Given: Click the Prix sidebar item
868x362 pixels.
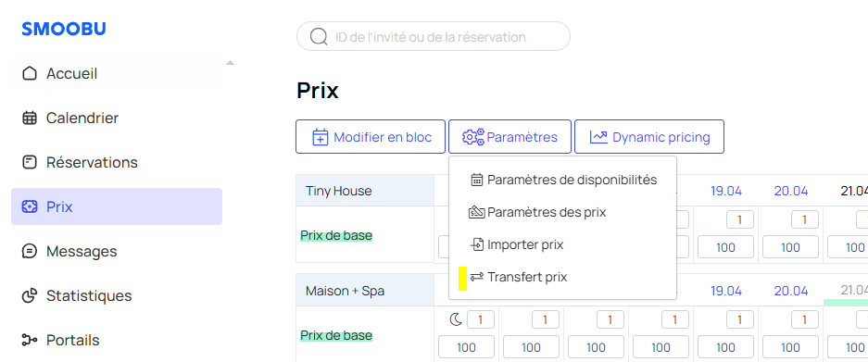Looking at the screenshot, I should (x=117, y=206).
